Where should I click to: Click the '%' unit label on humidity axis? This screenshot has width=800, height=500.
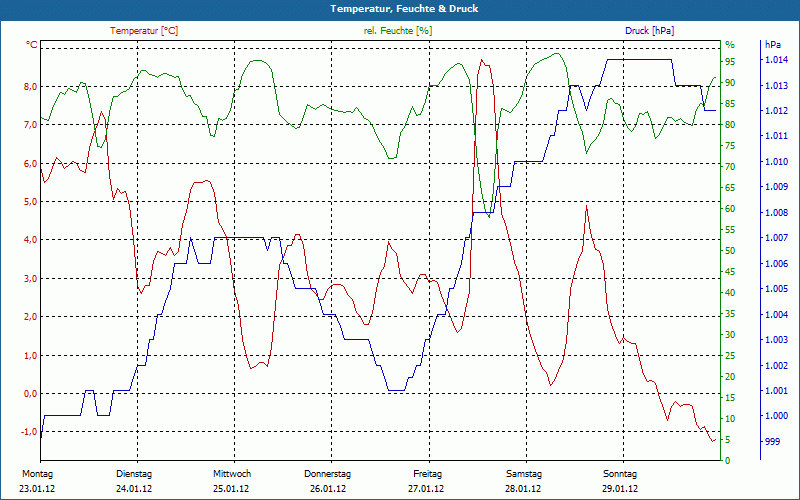pos(730,45)
